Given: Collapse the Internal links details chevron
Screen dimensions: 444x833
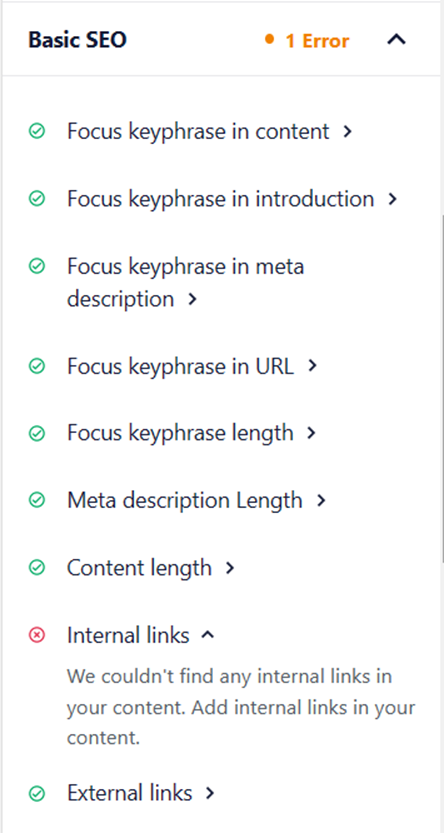Looking at the screenshot, I should coord(208,635).
